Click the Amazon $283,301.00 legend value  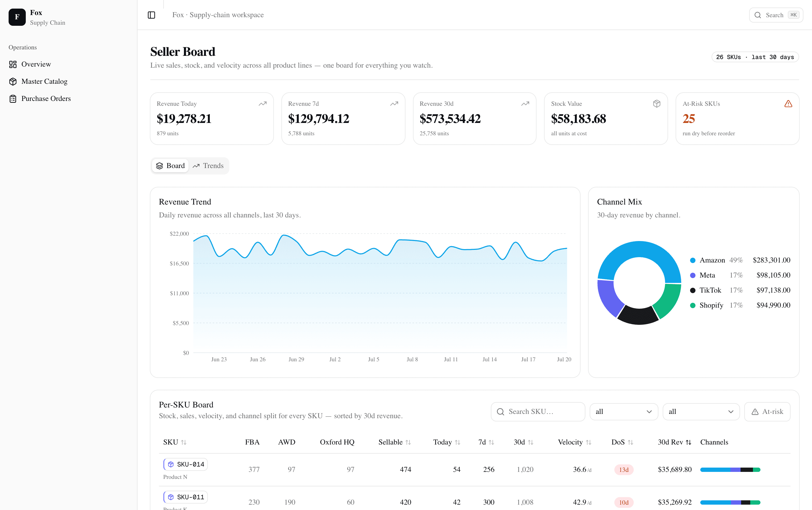tap(771, 260)
